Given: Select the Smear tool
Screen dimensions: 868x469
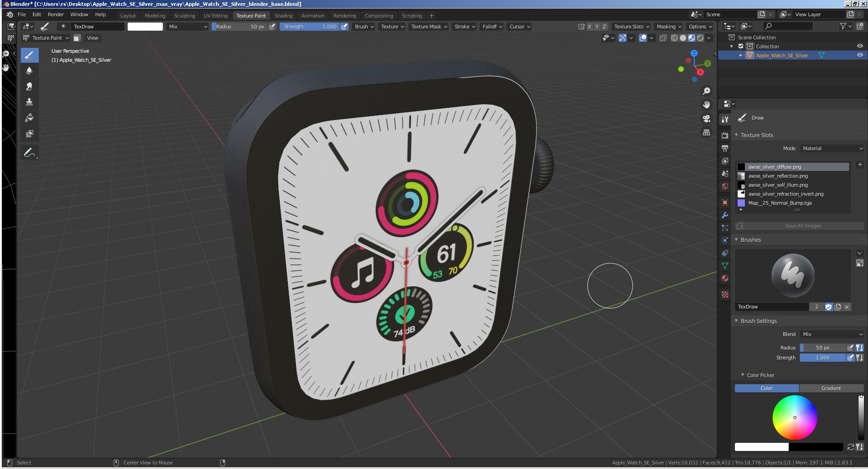Looking at the screenshot, I should coord(29,86).
